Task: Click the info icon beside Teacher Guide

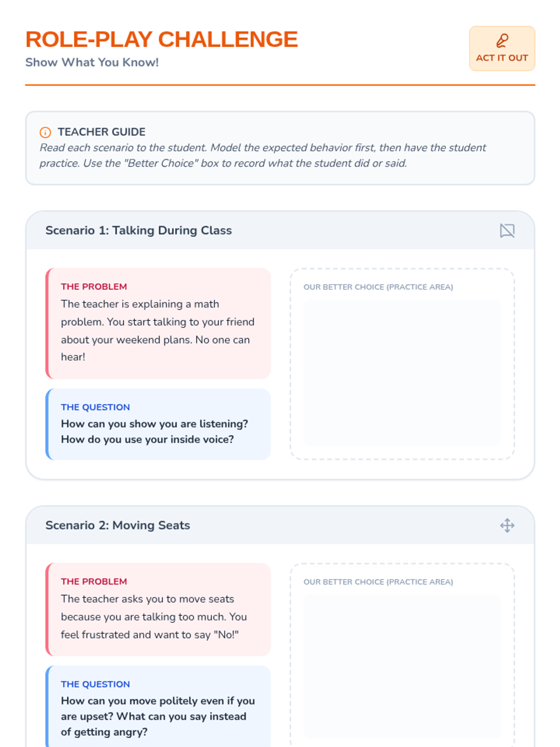Action: click(45, 132)
